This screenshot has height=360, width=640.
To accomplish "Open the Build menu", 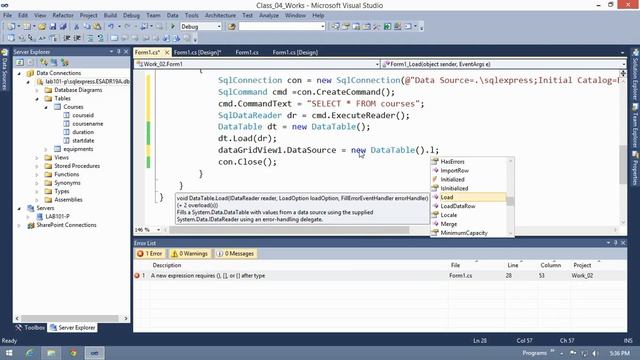I will [110, 15].
